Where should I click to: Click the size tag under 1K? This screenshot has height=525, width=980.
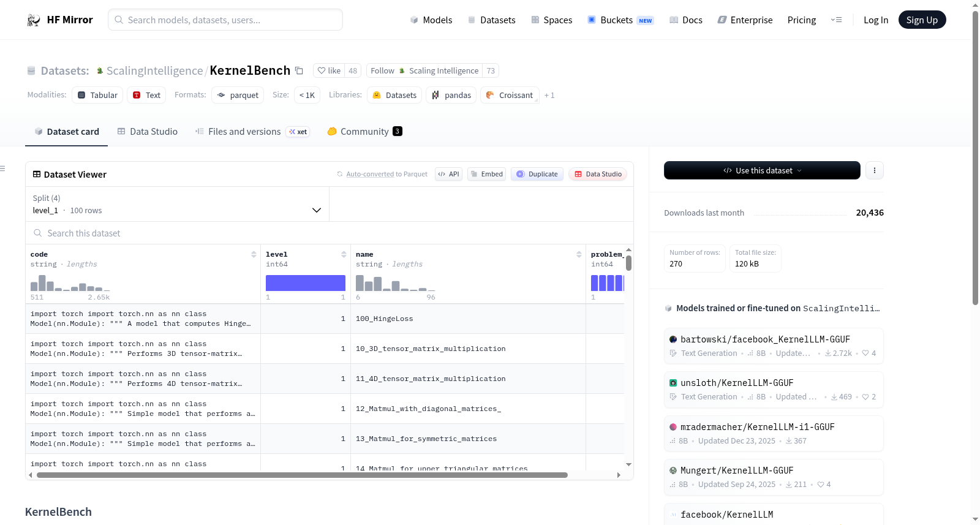tap(307, 95)
